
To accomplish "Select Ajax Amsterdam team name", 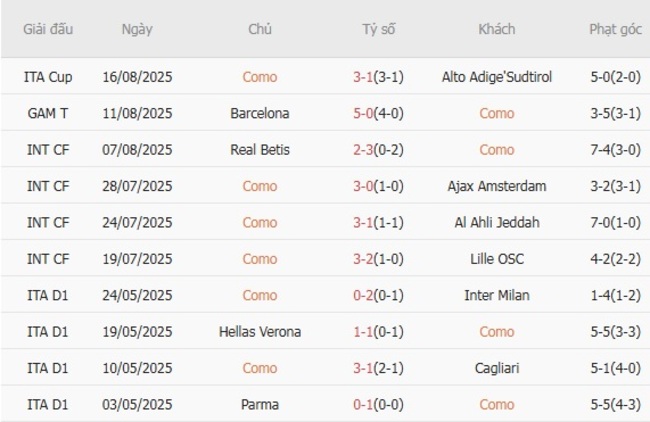I will coord(496,186).
